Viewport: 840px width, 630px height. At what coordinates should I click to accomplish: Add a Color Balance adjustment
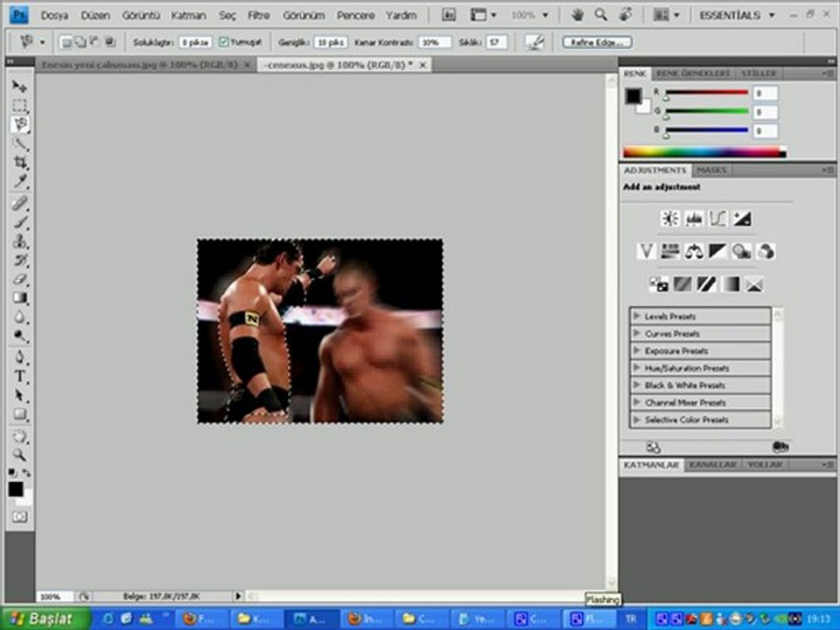(x=694, y=252)
